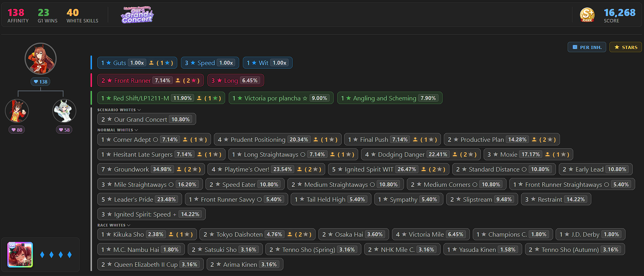Click the Ignited Spirit: Speed + chip
The image size is (644, 276).
(152, 214)
